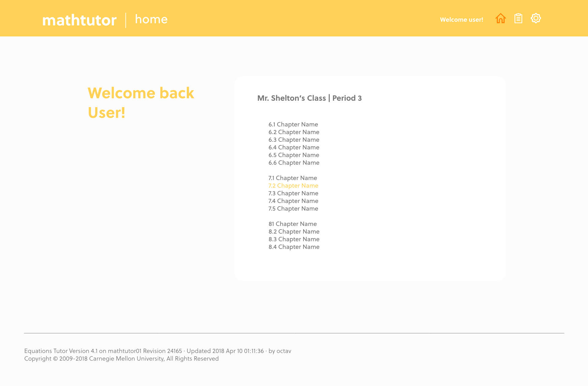Go to 6.4 Chapter Name
This screenshot has width=588, height=386.
coord(294,148)
